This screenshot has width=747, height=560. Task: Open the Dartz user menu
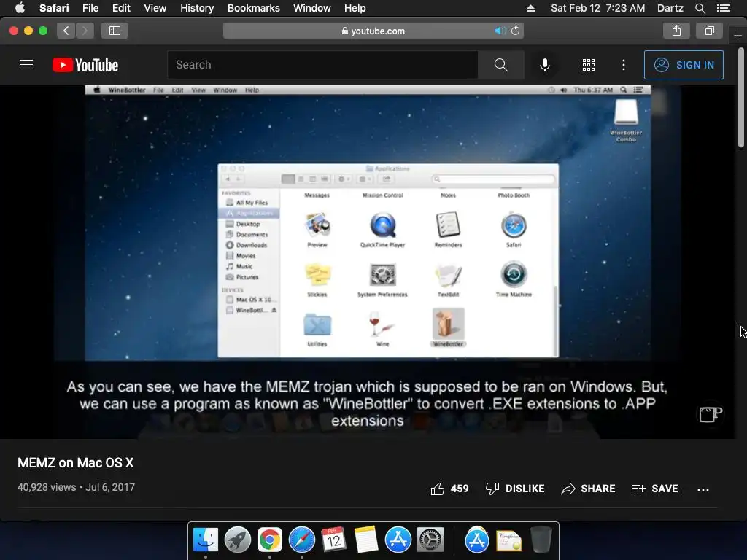[670, 8]
